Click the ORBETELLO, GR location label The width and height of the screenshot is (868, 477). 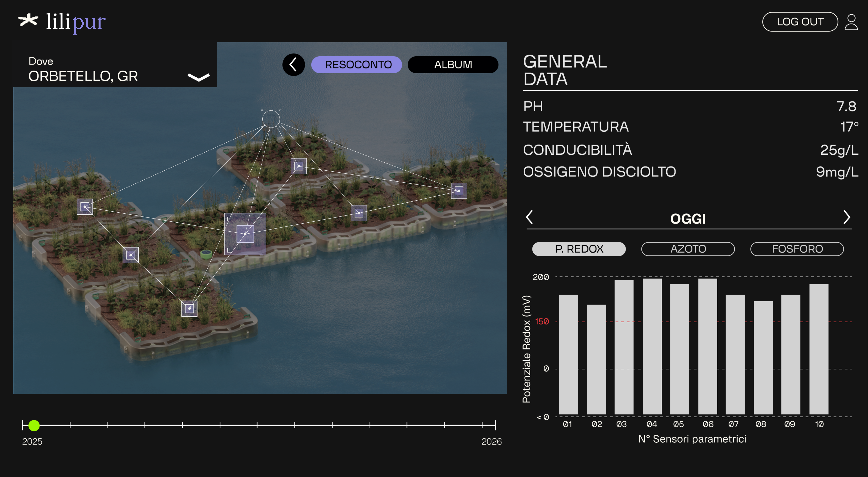83,76
